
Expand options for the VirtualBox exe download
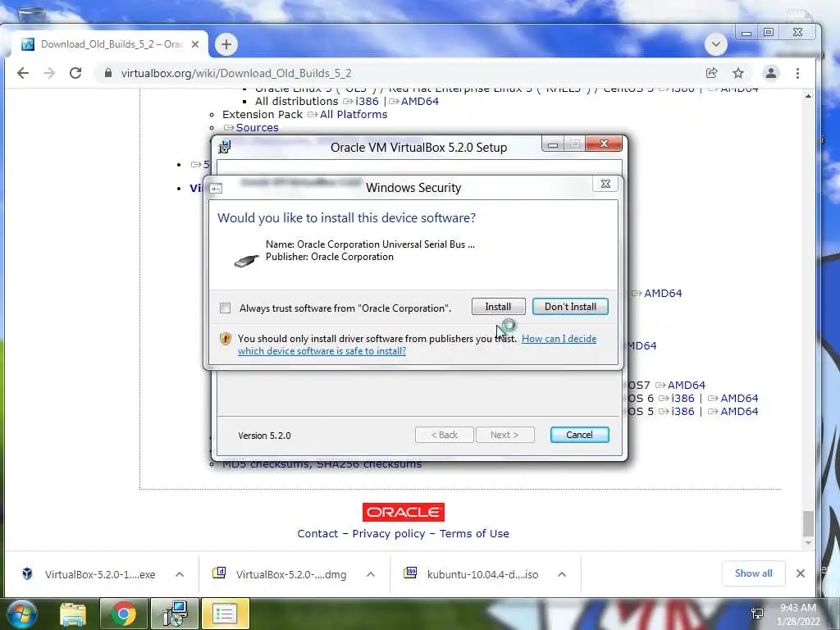click(x=180, y=574)
